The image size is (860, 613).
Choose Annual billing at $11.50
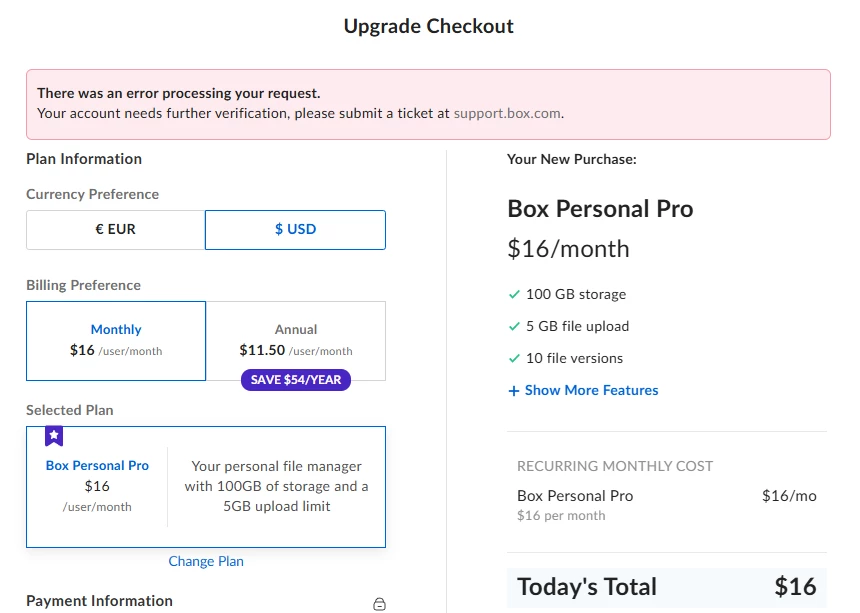click(x=296, y=340)
